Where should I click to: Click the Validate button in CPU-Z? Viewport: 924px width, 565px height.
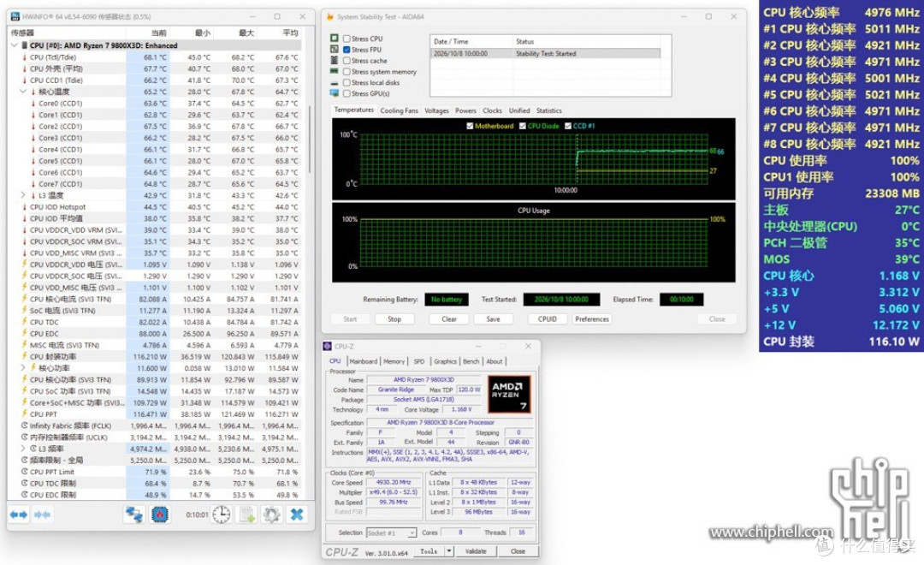[476, 550]
